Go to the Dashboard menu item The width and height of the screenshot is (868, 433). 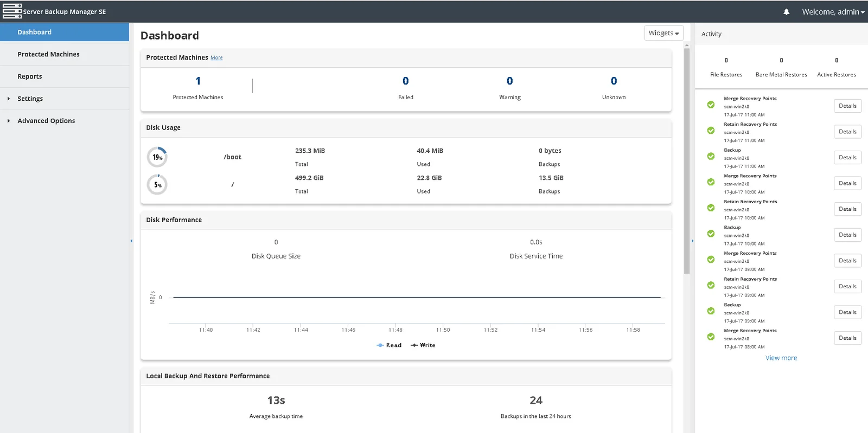tap(65, 32)
